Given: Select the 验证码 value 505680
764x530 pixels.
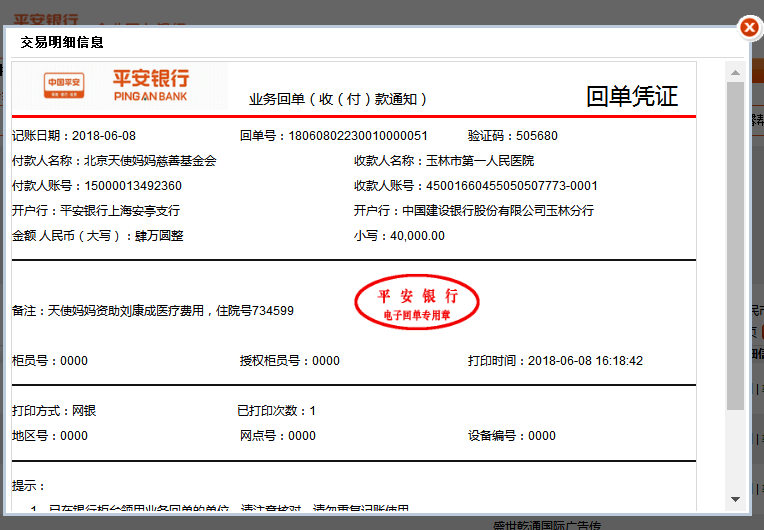Looking at the screenshot, I should (536, 136).
